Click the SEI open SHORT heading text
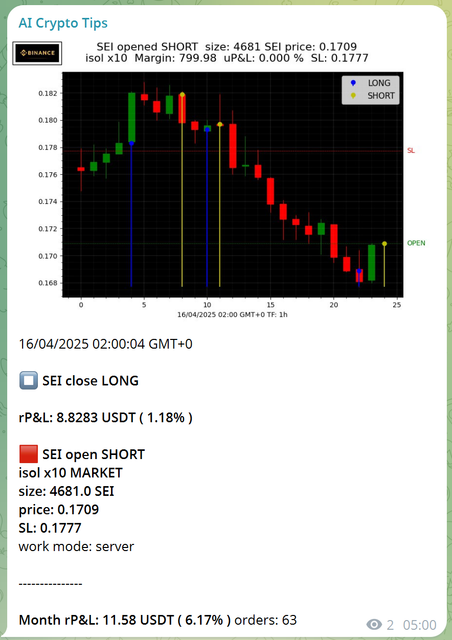 pyautogui.click(x=94, y=454)
